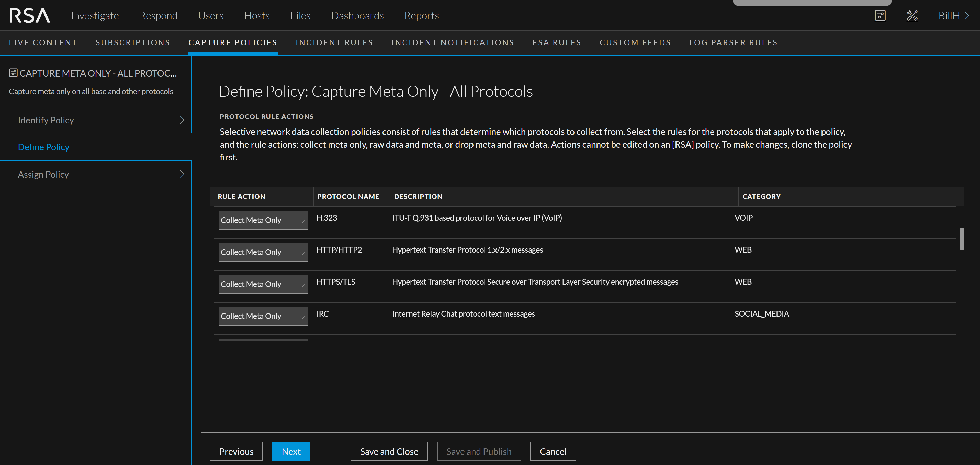The width and height of the screenshot is (980, 465).
Task: Open rule action dropdown for H.323
Action: (x=263, y=220)
